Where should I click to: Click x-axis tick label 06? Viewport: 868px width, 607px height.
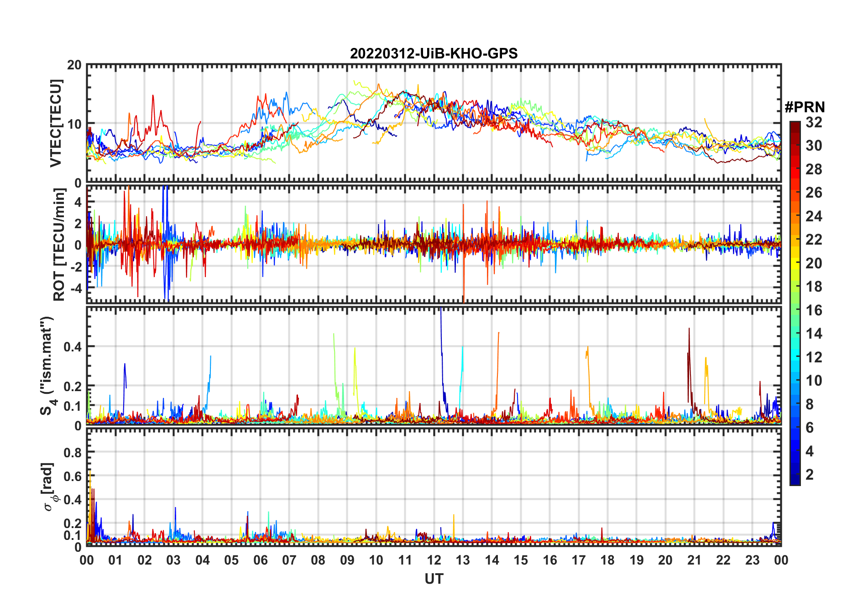260,560
